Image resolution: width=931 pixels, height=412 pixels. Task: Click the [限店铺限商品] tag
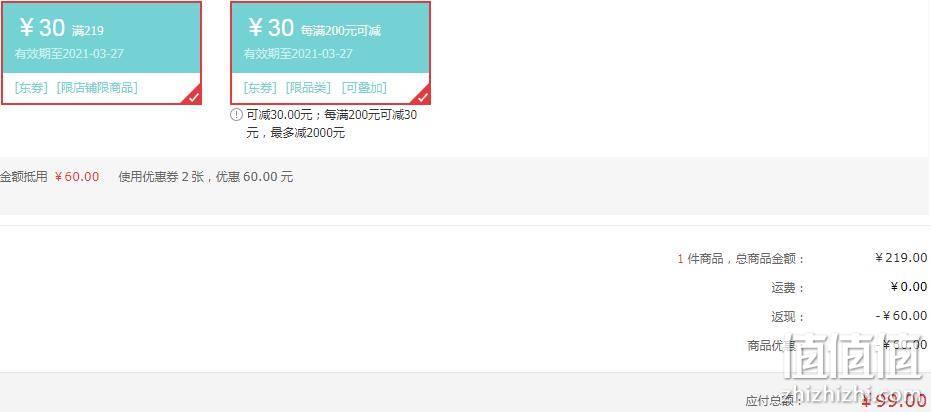(x=97, y=88)
